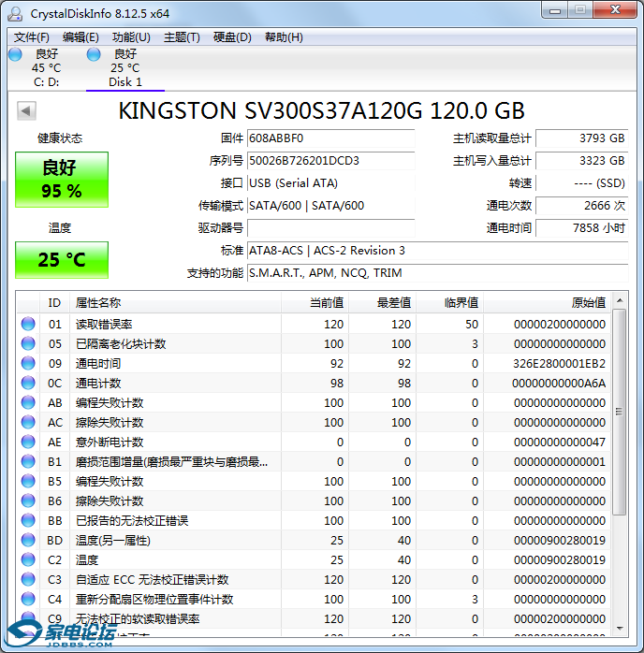Click status orb for attribute AC row
This screenshot has height=653, width=644.
(28, 422)
